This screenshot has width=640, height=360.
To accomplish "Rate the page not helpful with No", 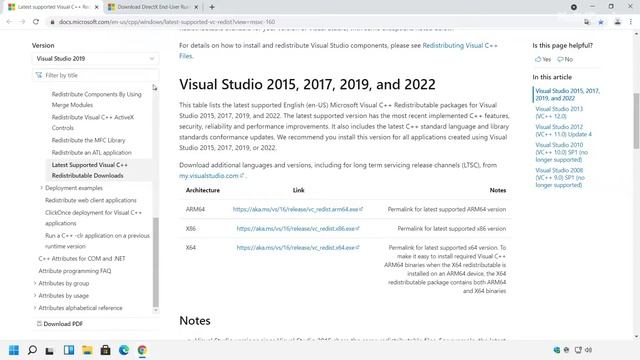I will 565,59.
